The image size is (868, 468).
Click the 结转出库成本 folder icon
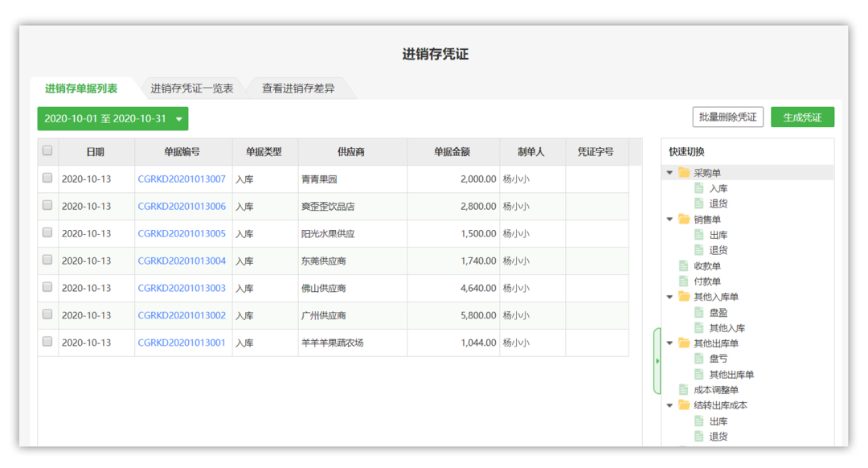coord(685,405)
